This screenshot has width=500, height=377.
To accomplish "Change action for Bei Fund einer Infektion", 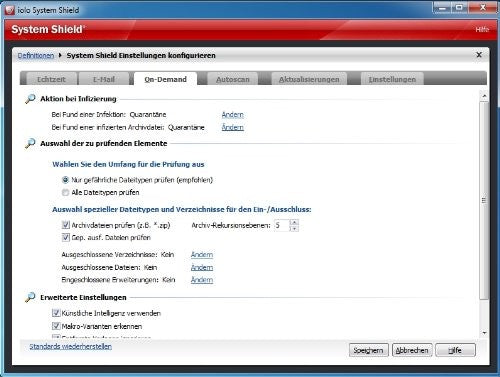I will (x=233, y=115).
